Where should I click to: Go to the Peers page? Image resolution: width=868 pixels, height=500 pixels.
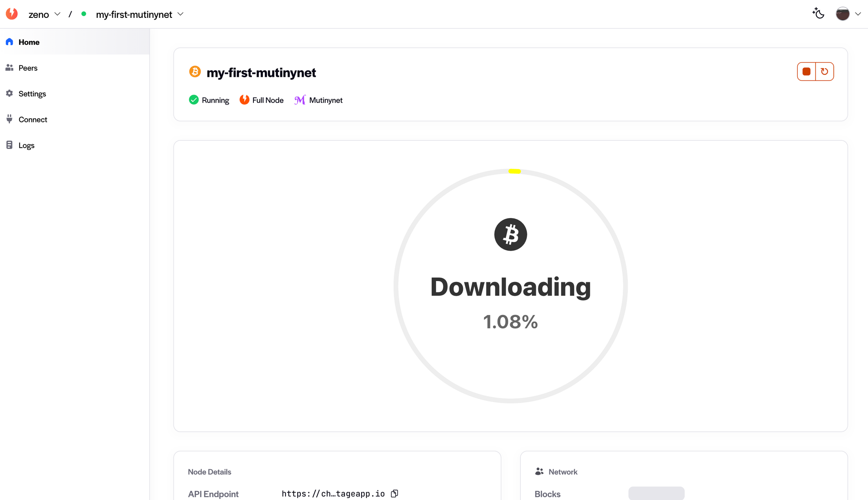(x=28, y=68)
